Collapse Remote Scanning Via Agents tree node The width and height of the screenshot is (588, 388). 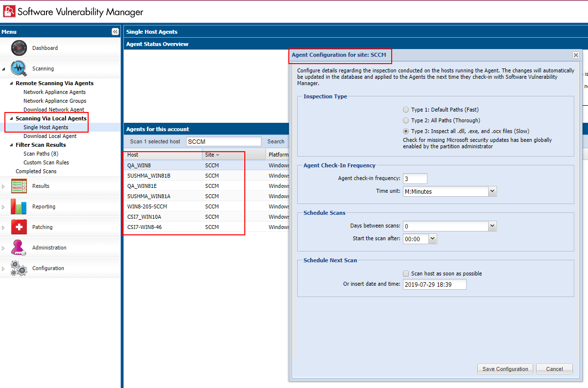(11, 84)
